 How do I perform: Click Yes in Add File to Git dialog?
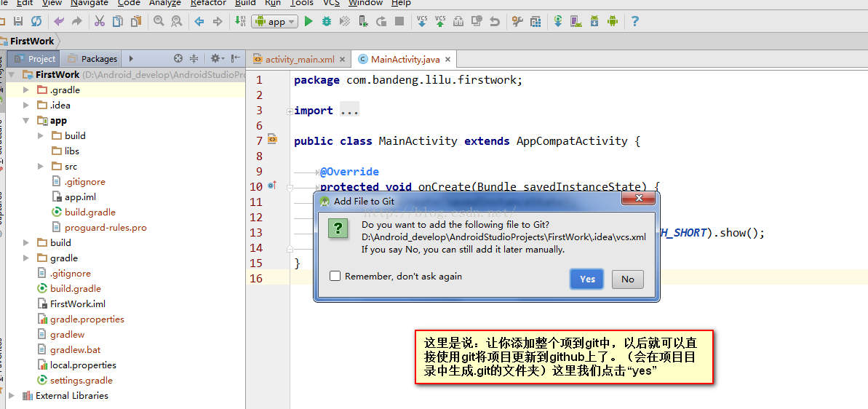[x=587, y=279]
